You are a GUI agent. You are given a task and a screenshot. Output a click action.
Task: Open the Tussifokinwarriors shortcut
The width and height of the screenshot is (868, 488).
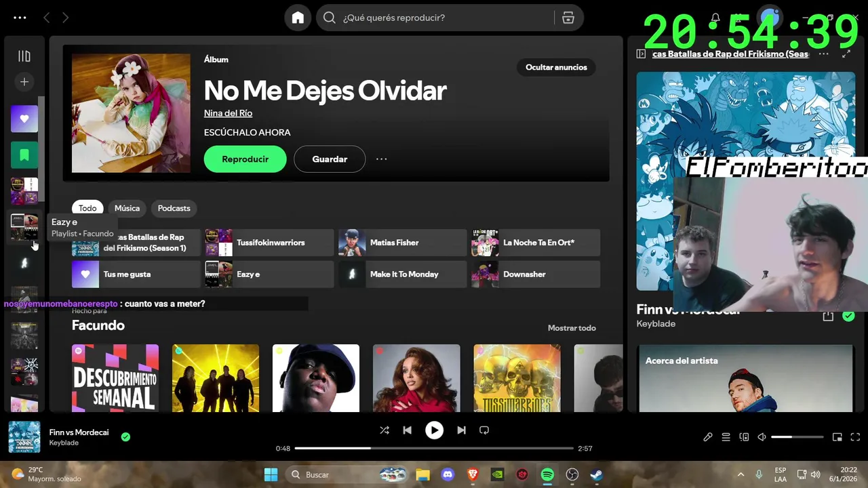pyautogui.click(x=270, y=243)
